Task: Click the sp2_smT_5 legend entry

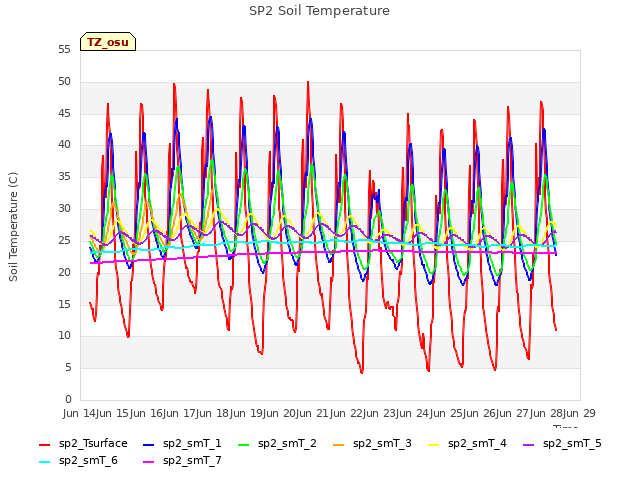Action: pyautogui.click(x=562, y=443)
